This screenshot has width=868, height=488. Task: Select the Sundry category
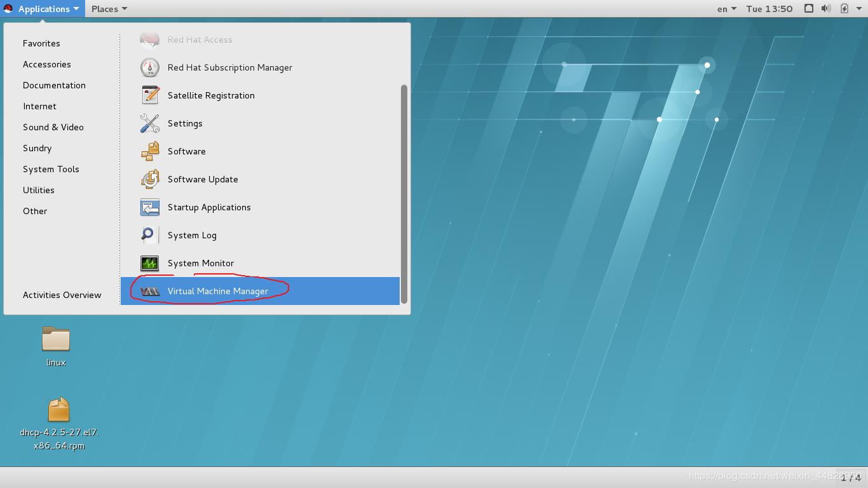(37, 148)
